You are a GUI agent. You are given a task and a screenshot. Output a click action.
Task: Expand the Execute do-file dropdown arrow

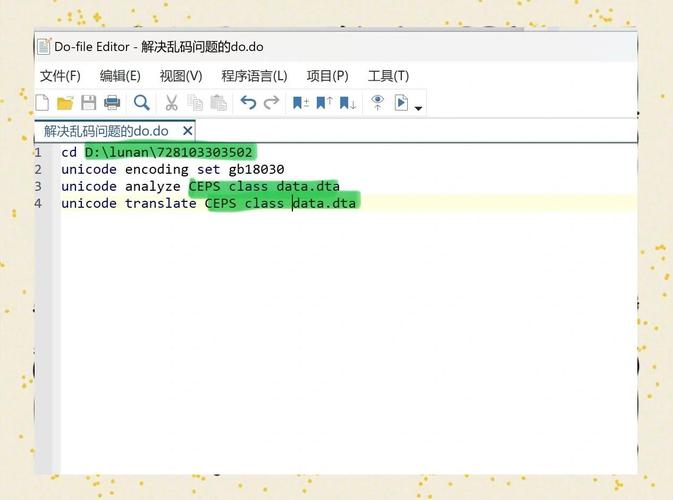419,107
